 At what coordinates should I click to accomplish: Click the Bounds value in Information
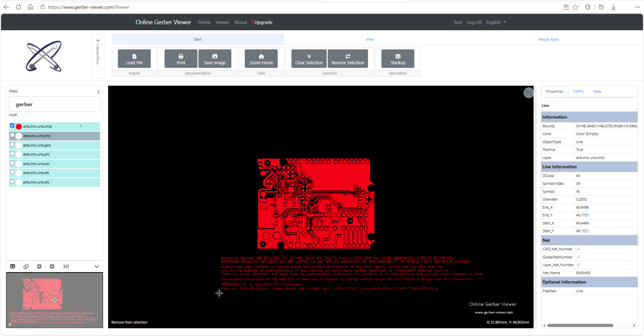[x=606, y=126]
